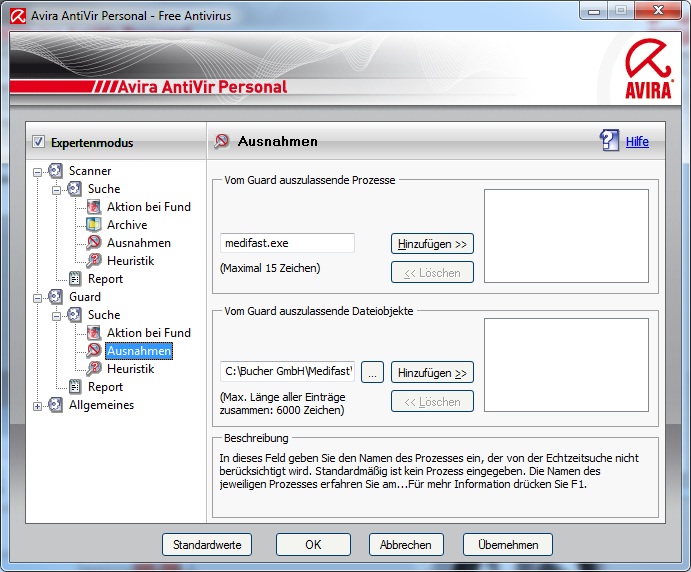
Task: Select highlighted Ausnahmen under Guard
Action: pyautogui.click(x=139, y=351)
